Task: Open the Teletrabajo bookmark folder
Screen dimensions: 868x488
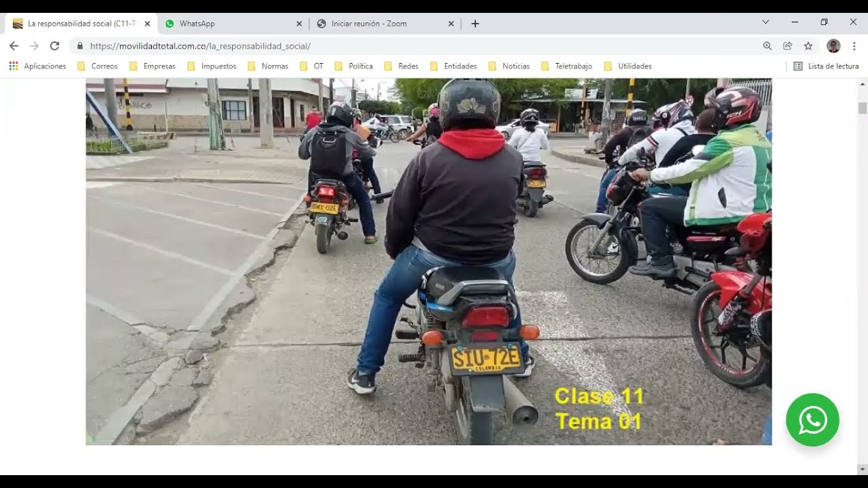Action: point(567,66)
